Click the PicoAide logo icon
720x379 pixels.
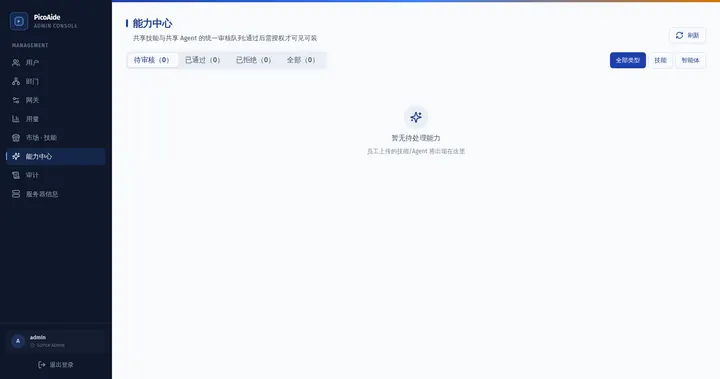19,21
